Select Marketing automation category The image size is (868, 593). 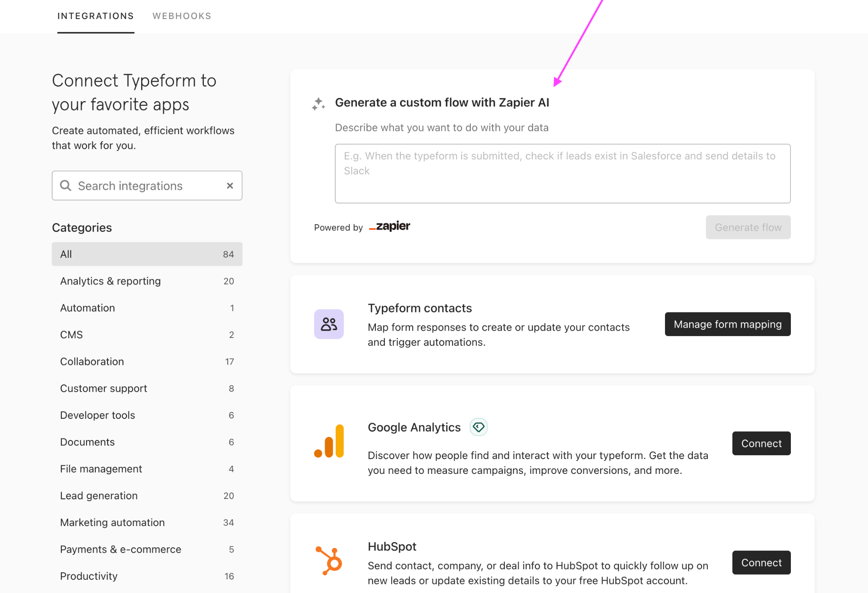coord(147,523)
